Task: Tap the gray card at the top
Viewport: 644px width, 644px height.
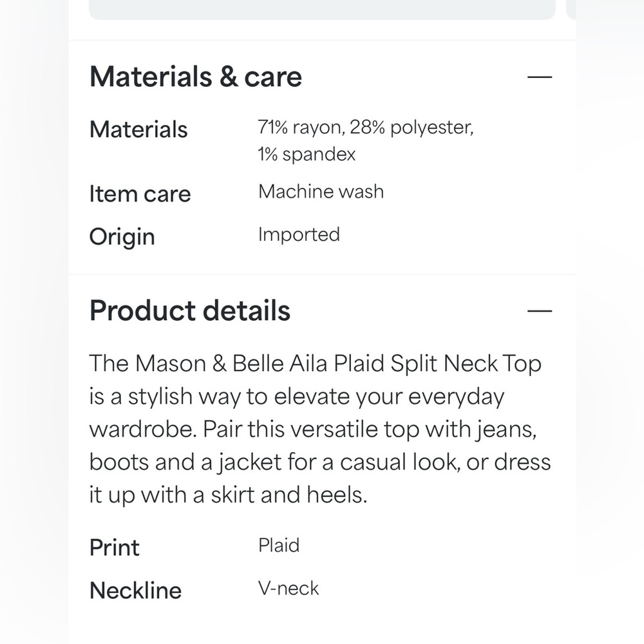Action: pyautogui.click(x=322, y=9)
